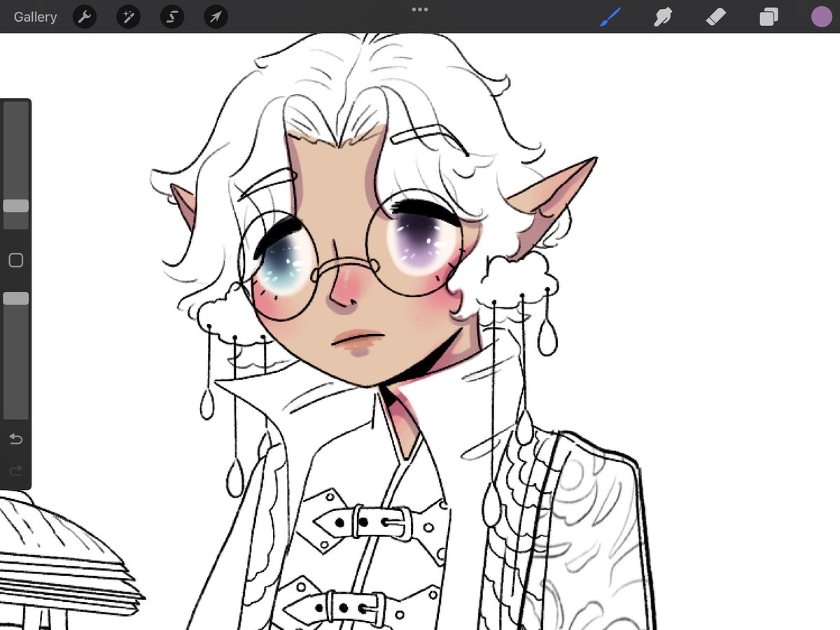
Task: Select the Eraser tool
Action: pos(716,17)
